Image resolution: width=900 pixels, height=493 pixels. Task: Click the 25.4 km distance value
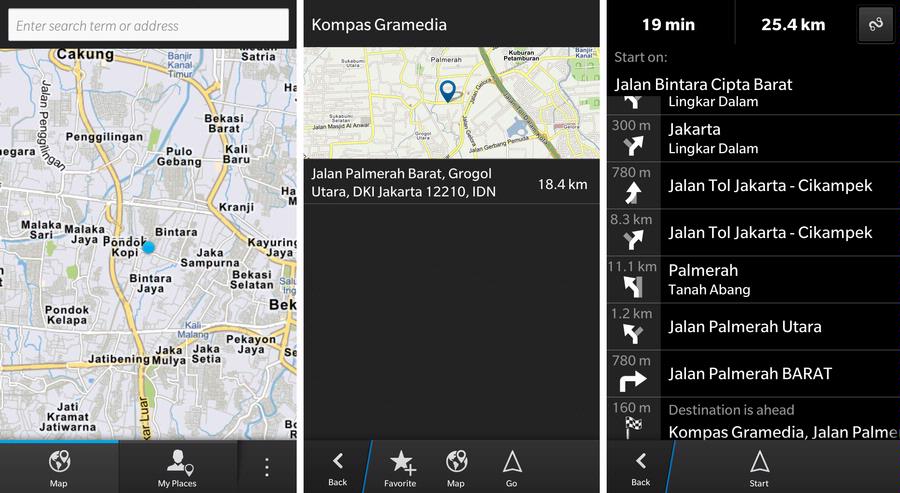coord(793,25)
